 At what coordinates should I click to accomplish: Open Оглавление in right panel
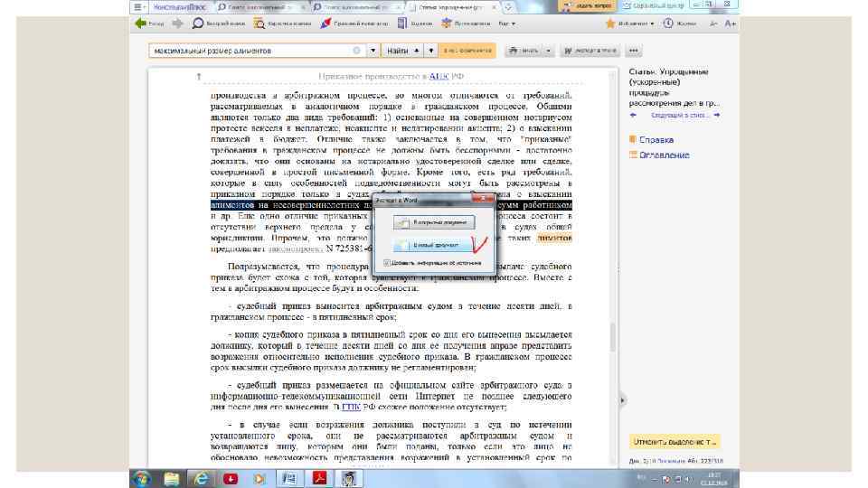(x=659, y=155)
